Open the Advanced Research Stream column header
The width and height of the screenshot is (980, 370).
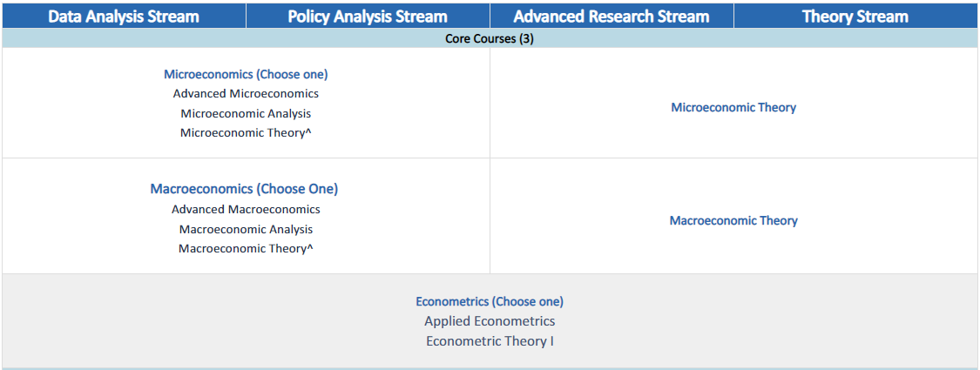pyautogui.click(x=612, y=16)
